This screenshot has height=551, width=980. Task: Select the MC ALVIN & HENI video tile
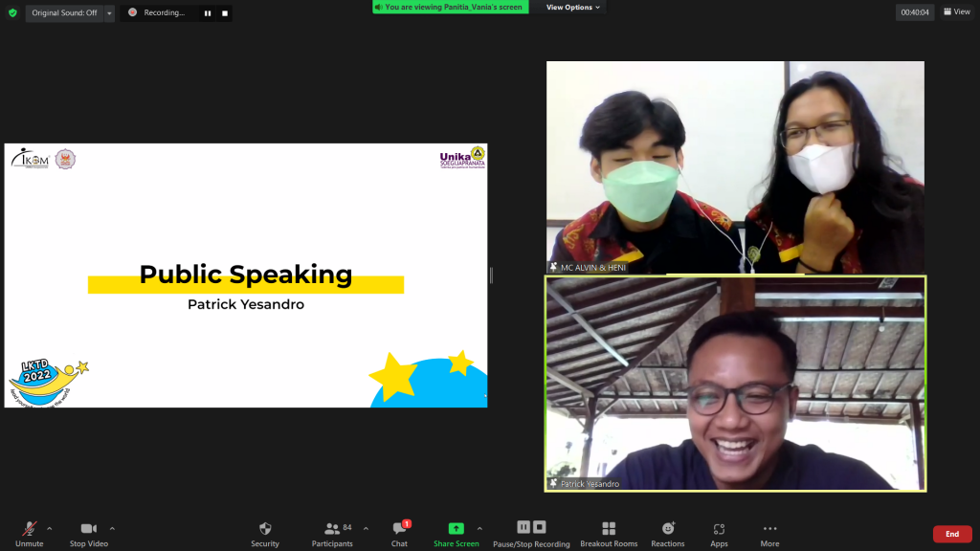735,167
